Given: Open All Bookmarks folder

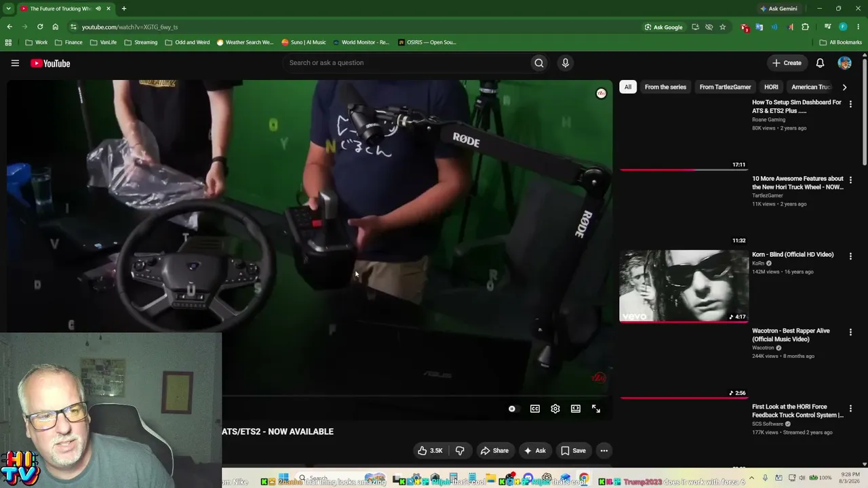Looking at the screenshot, I should point(840,42).
